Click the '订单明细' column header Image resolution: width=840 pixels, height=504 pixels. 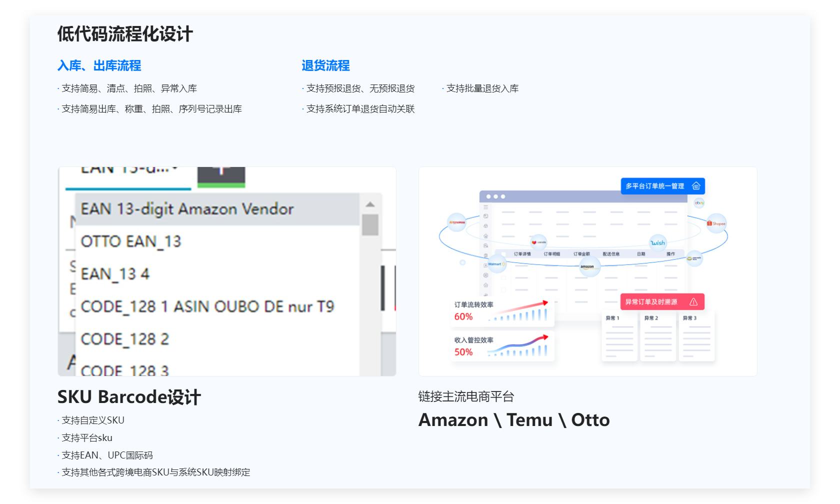(552, 254)
